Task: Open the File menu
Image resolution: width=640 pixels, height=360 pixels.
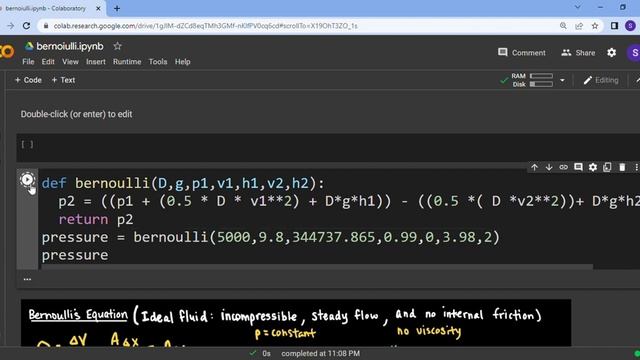Action: pos(28,62)
